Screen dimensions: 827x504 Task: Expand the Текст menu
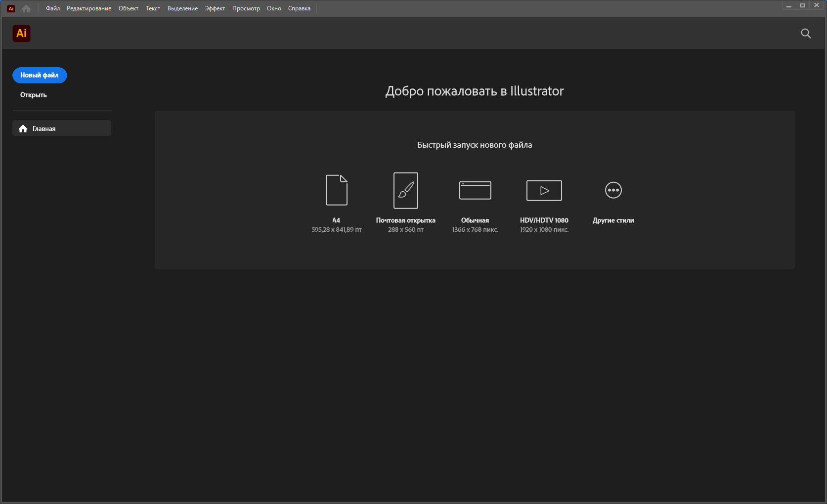coord(153,8)
